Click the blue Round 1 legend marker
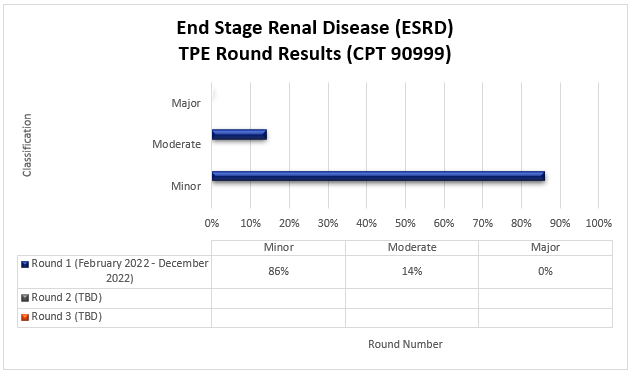 tap(25, 265)
